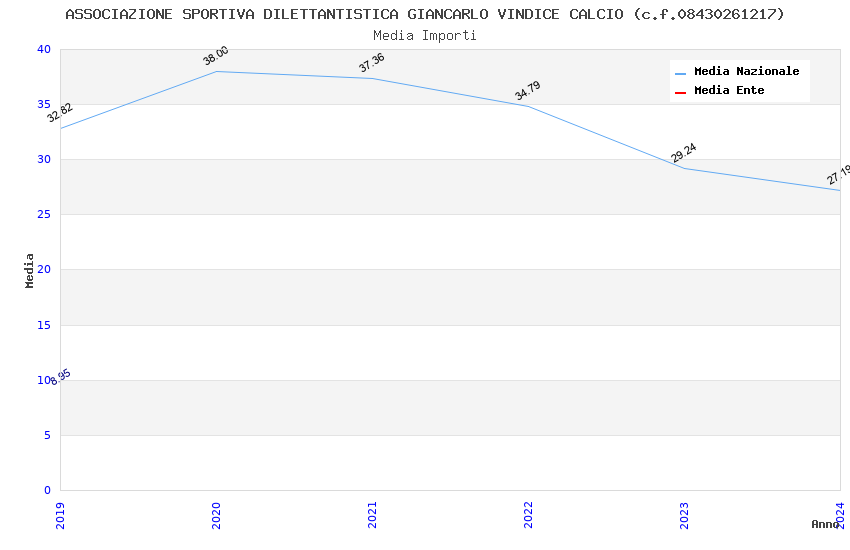The width and height of the screenshot is (850, 550).
Task: Click the red Media Ente legend swatch
Action: 680,92
